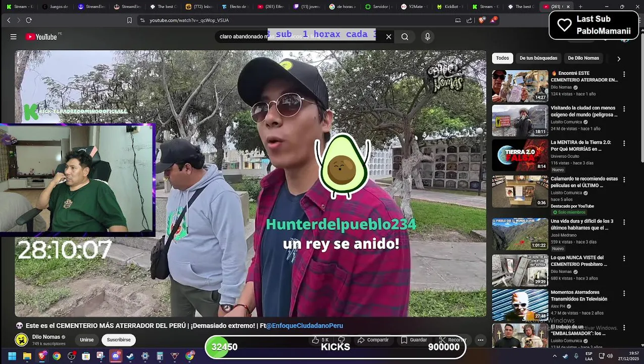Subscribe with the Suscribirse button
The width and height of the screenshot is (644, 364).
click(x=119, y=340)
